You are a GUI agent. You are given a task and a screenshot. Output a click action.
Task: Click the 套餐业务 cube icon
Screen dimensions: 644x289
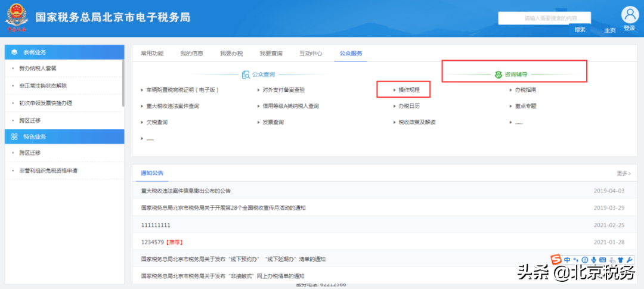pyautogui.click(x=14, y=52)
